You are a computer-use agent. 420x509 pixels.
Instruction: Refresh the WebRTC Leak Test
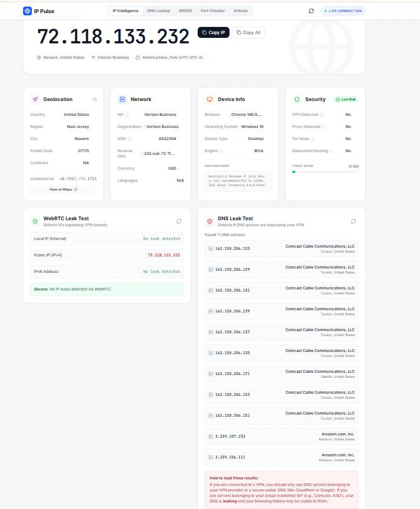point(179,221)
